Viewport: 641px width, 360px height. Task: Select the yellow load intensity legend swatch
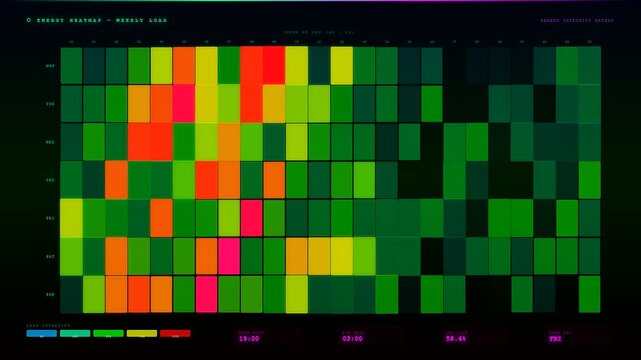142,334
